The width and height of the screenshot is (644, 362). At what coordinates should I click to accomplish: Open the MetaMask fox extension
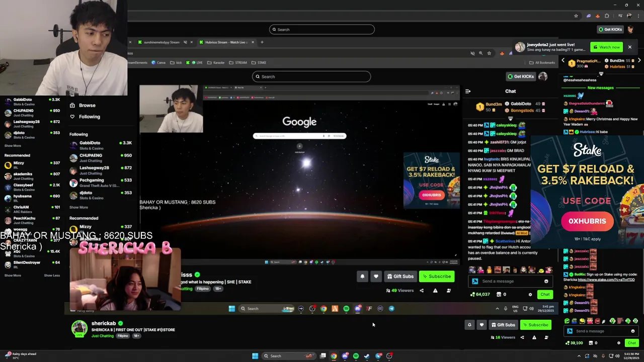[x=597, y=16]
